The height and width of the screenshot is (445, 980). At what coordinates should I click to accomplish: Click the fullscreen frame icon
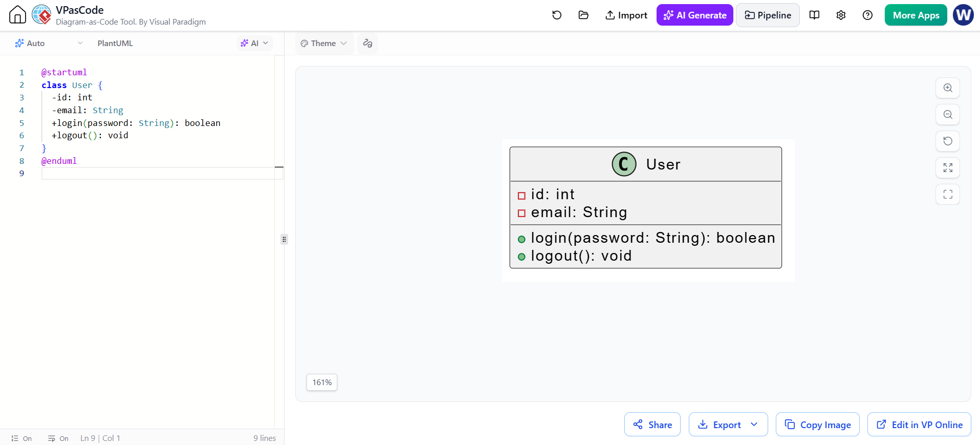tap(948, 195)
